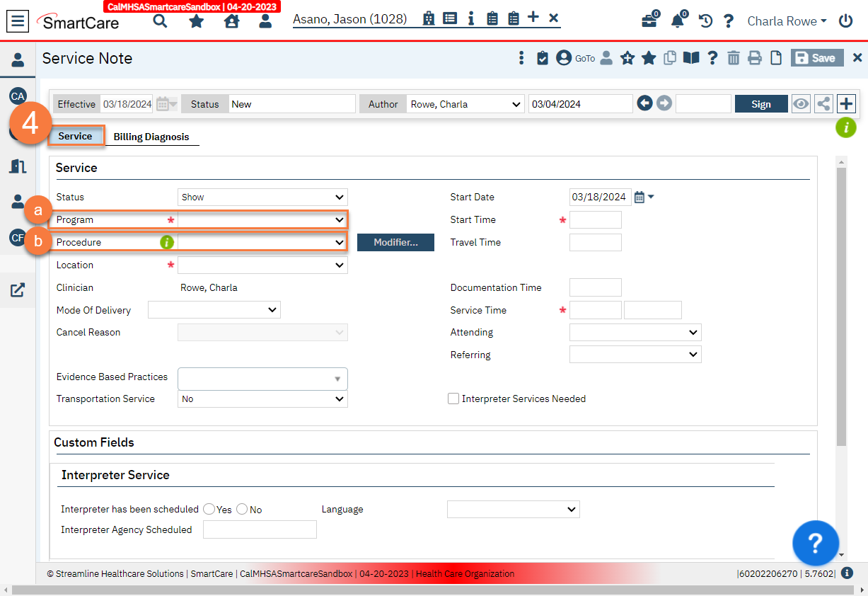Click the Modifier... button
This screenshot has height=596, width=868.
[395, 242]
